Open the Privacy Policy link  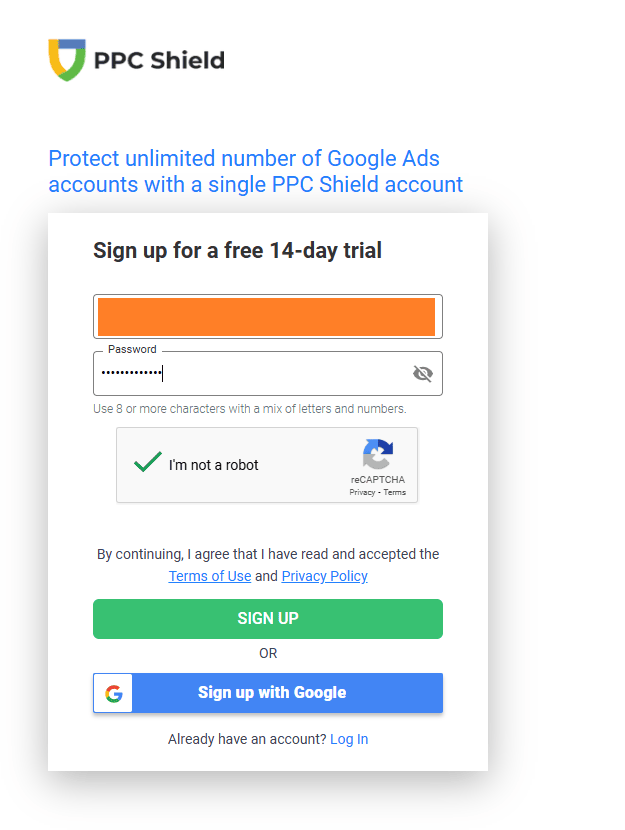(x=324, y=576)
